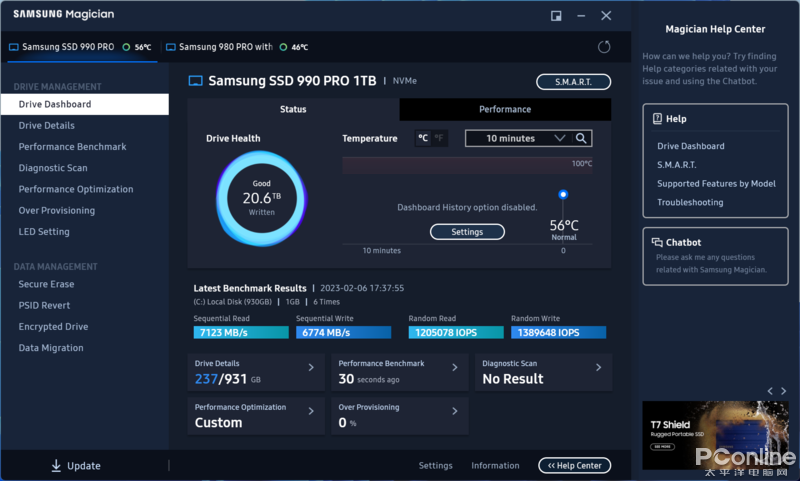Image resolution: width=800 pixels, height=481 pixels.
Task: Open Supported Features by Model help topic
Action: 716,184
